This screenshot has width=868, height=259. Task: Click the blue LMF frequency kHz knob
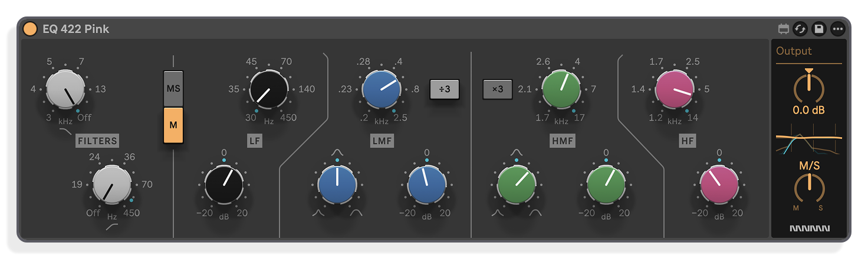(382, 89)
